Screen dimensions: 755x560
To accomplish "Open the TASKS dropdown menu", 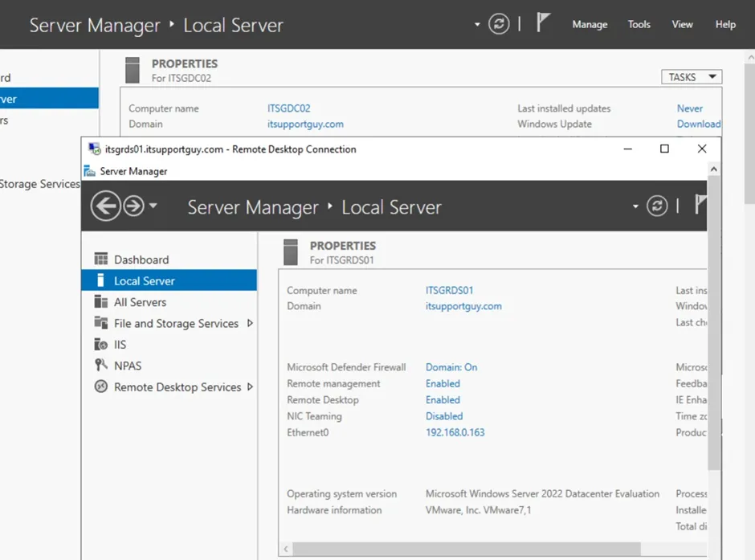I will coord(691,77).
